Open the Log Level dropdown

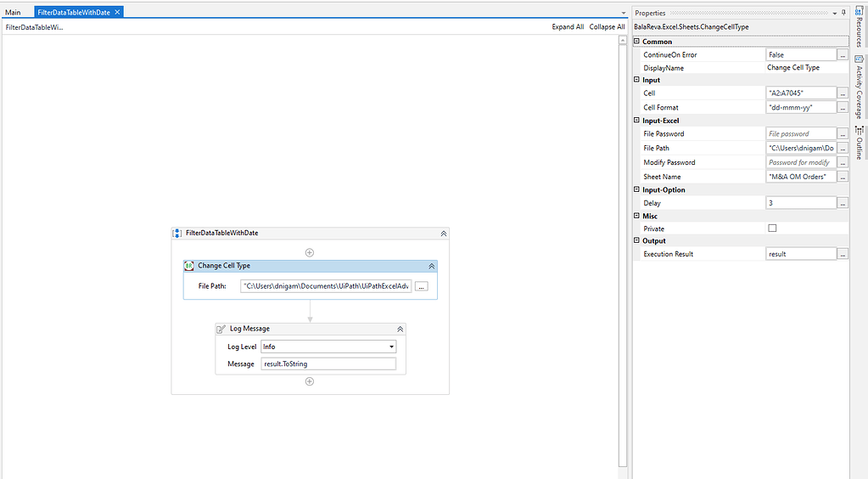(x=391, y=347)
